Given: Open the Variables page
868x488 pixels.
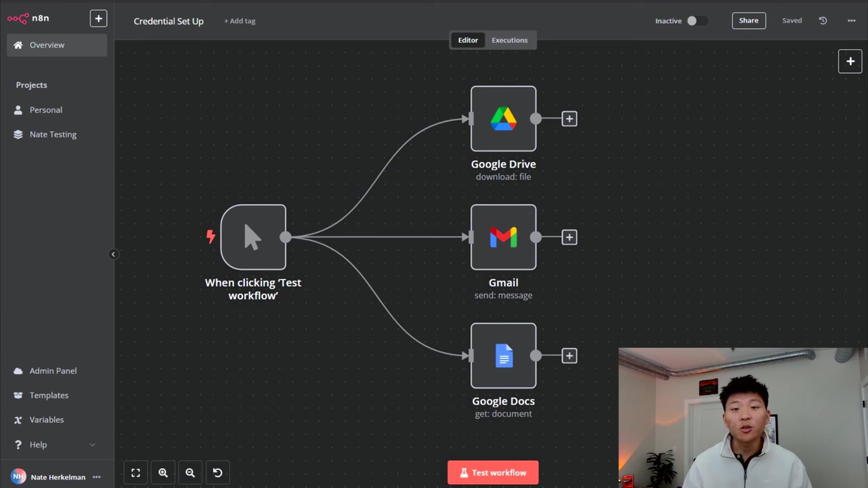Looking at the screenshot, I should 57,420.
